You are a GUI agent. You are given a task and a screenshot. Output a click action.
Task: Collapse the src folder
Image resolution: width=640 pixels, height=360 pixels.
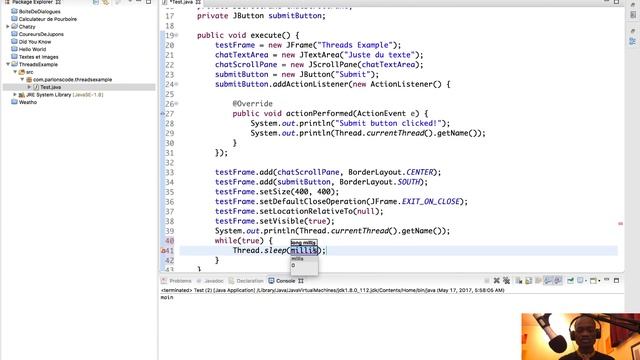tap(15, 72)
